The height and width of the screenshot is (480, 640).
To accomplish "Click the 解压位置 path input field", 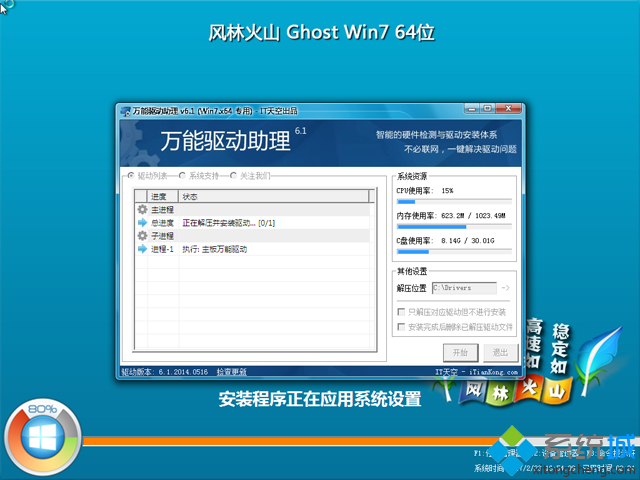I will click(464, 288).
